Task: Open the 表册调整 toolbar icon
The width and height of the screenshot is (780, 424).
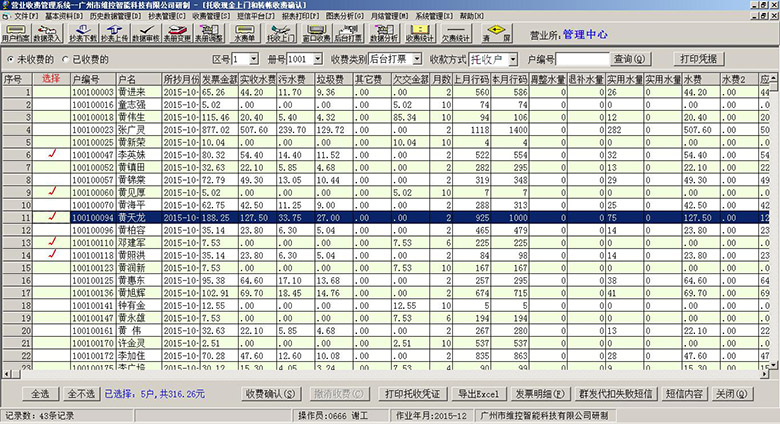Action: 208,33
